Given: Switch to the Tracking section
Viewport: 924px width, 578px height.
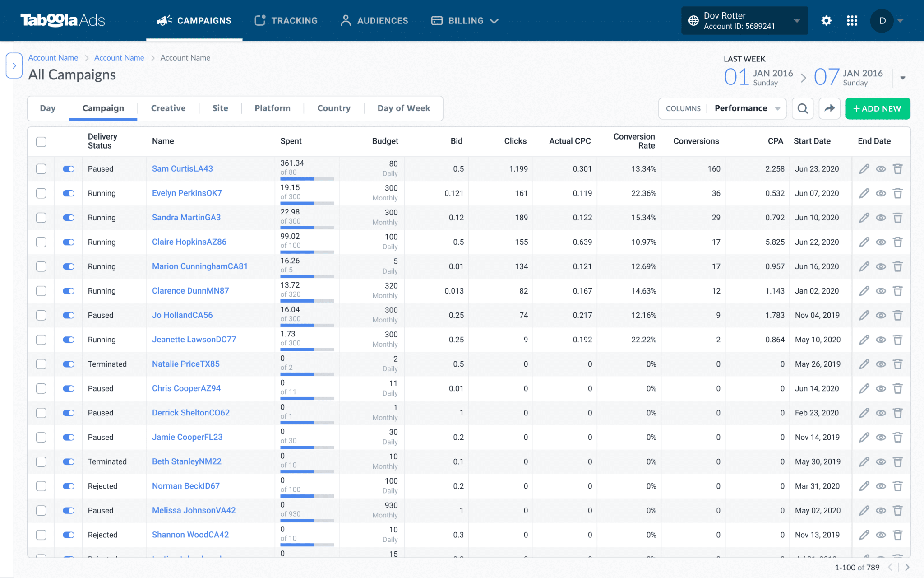Looking at the screenshot, I should (x=286, y=20).
